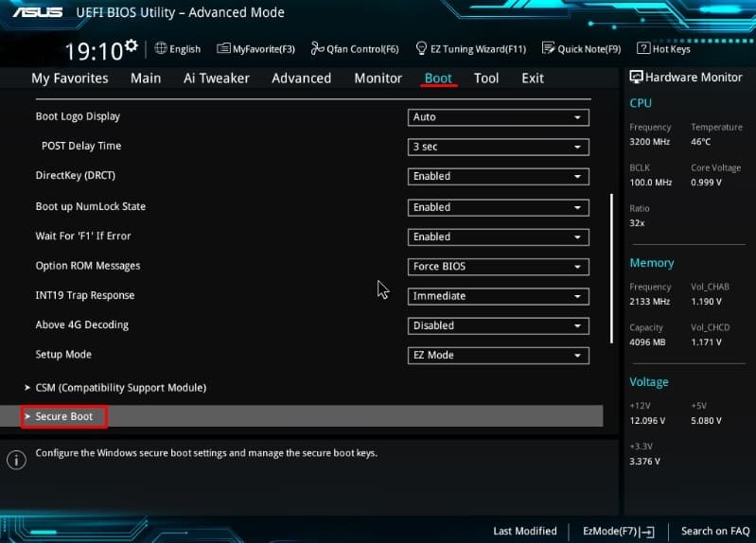Image resolution: width=756 pixels, height=543 pixels.
Task: Click the MyFavorite(F3) label
Action: pyautogui.click(x=264, y=48)
